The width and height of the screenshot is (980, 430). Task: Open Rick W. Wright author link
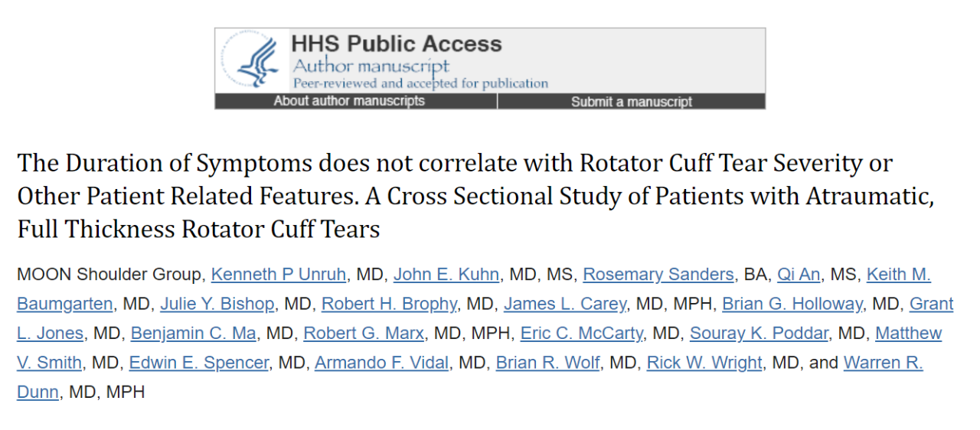coord(704,363)
